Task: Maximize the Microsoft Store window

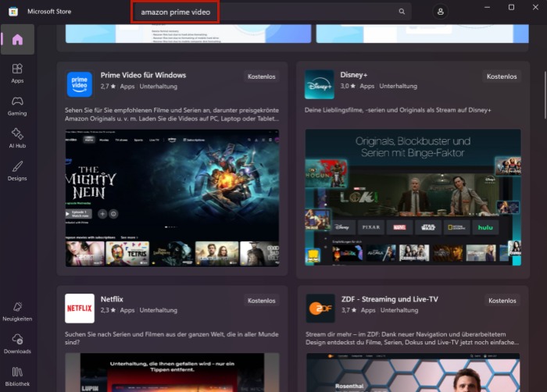Action: click(x=511, y=7)
